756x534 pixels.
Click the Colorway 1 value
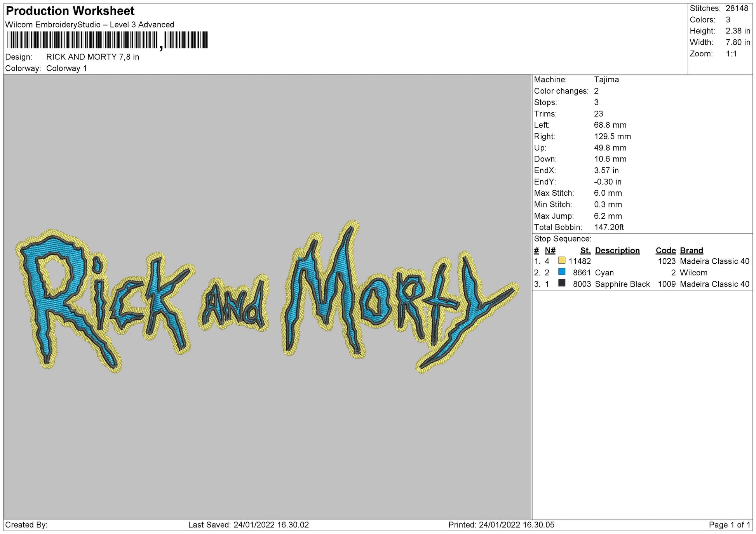(66, 68)
